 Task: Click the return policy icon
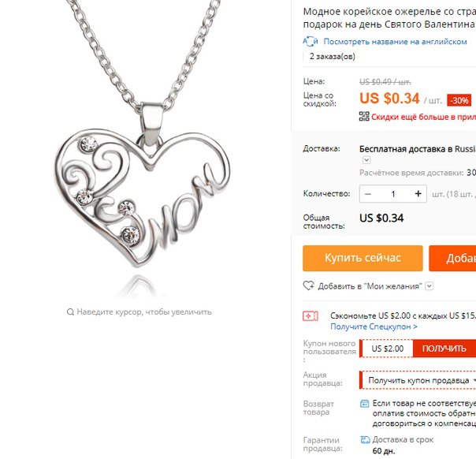[x=364, y=404]
